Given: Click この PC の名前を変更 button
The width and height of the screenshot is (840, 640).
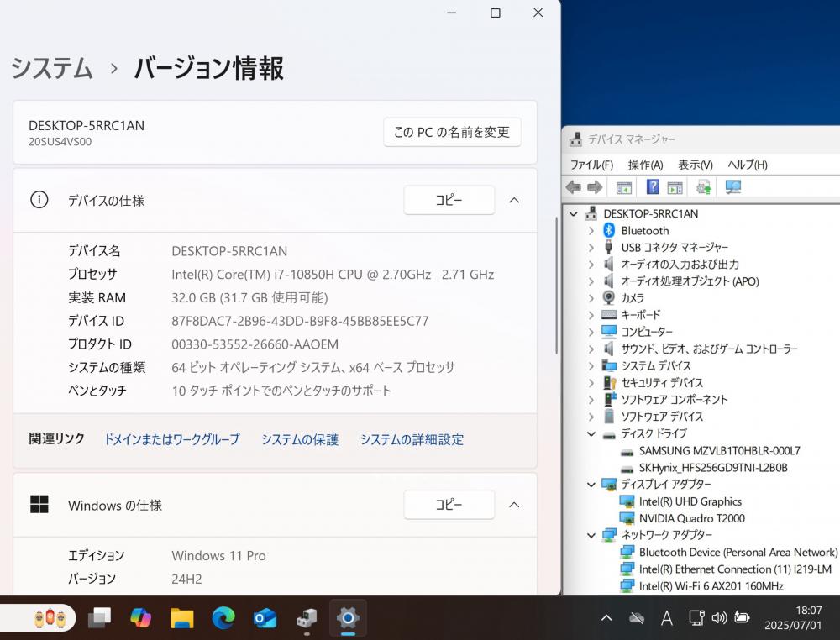Looking at the screenshot, I should (452, 132).
